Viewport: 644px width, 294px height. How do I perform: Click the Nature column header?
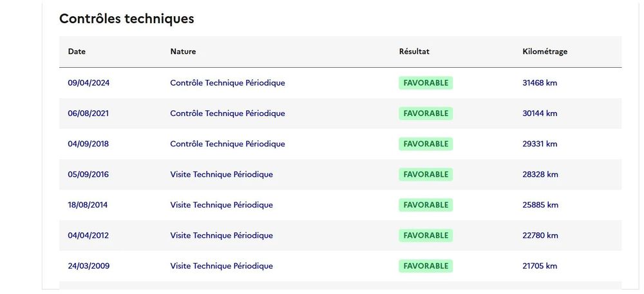pyautogui.click(x=183, y=52)
